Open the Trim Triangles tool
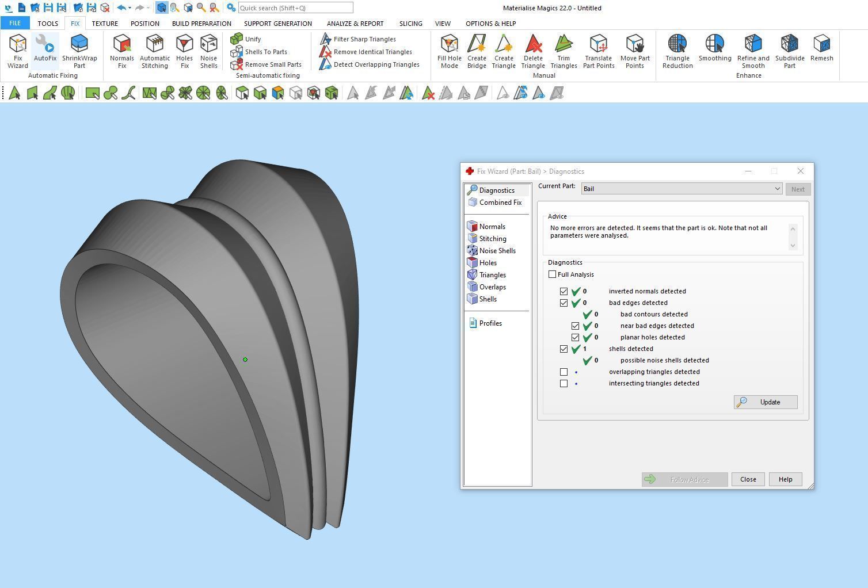868x588 pixels. pos(564,51)
